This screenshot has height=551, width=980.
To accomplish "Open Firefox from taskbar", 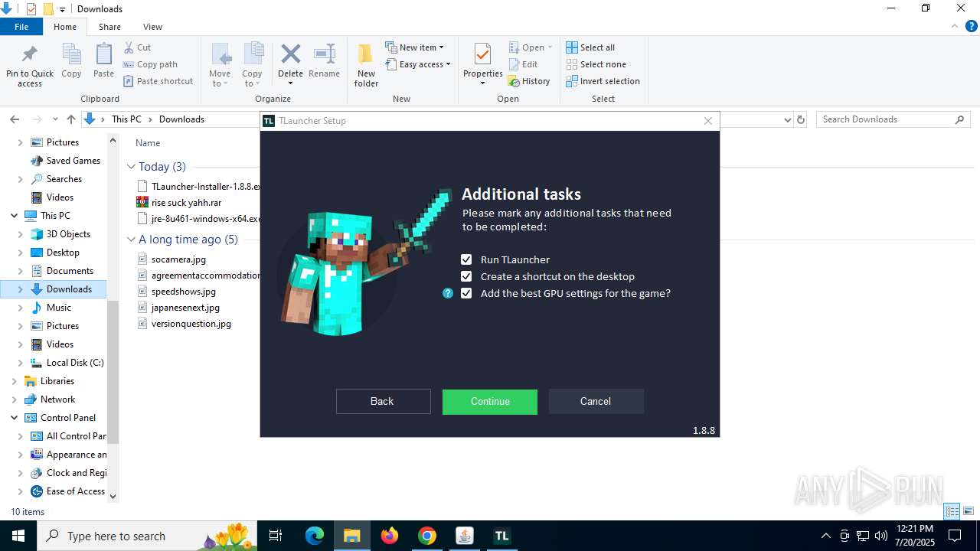I will [390, 536].
